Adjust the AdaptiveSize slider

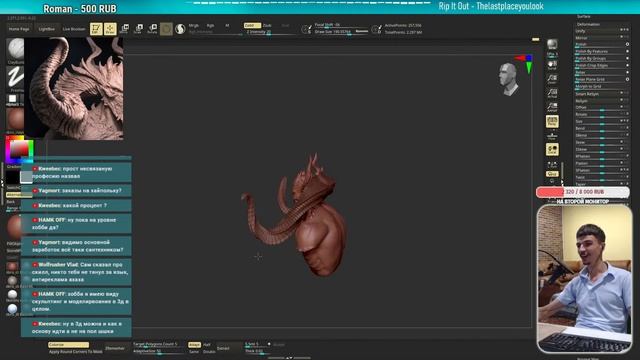pos(158,351)
